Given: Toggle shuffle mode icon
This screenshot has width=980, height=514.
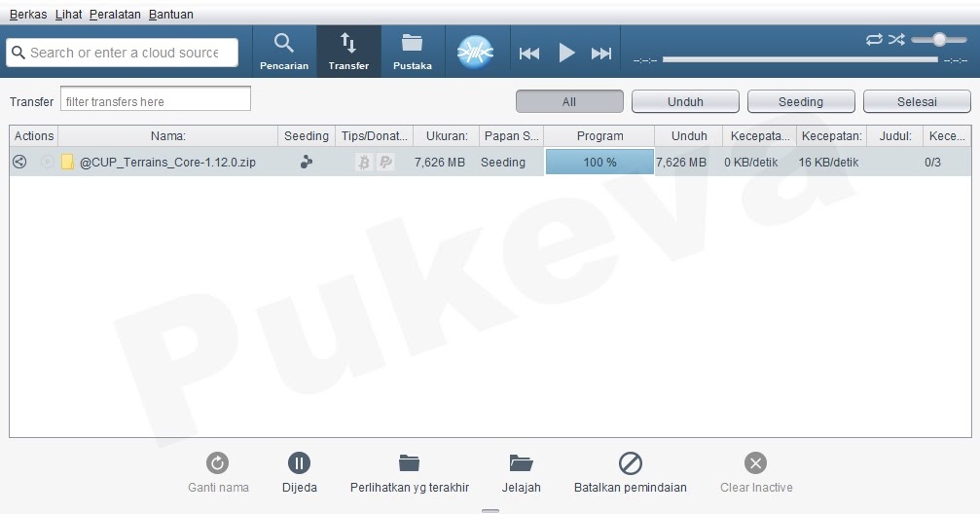Looking at the screenshot, I should (897, 39).
